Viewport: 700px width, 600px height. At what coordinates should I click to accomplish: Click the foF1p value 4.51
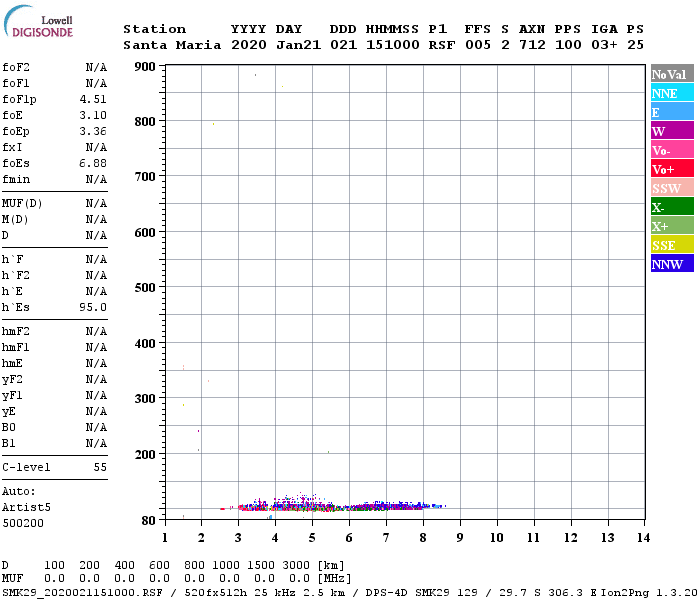coord(93,99)
